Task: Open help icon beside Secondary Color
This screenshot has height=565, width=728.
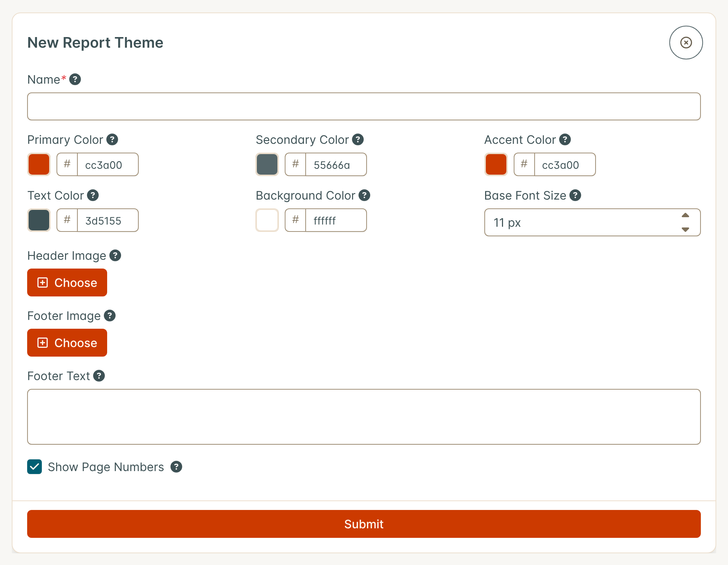Action: click(x=358, y=139)
